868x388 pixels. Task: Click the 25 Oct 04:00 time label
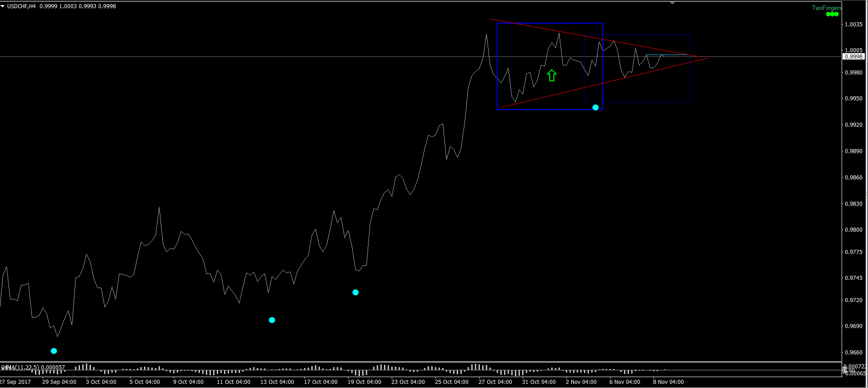(452, 382)
